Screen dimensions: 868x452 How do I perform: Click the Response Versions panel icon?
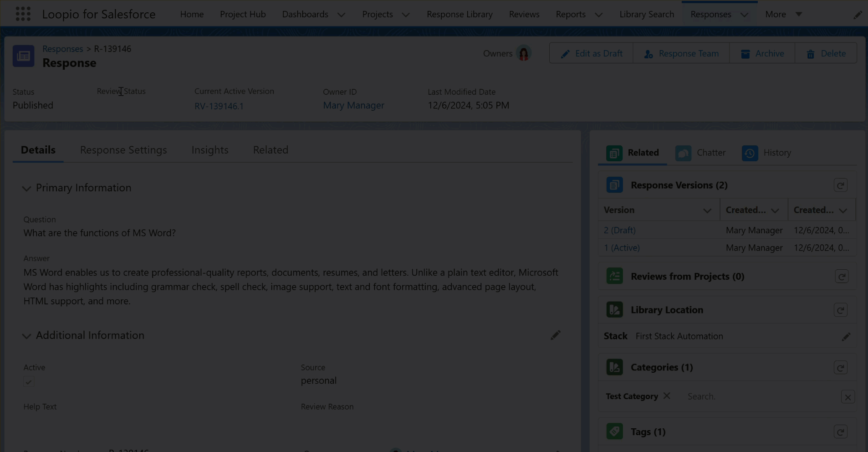coord(614,185)
